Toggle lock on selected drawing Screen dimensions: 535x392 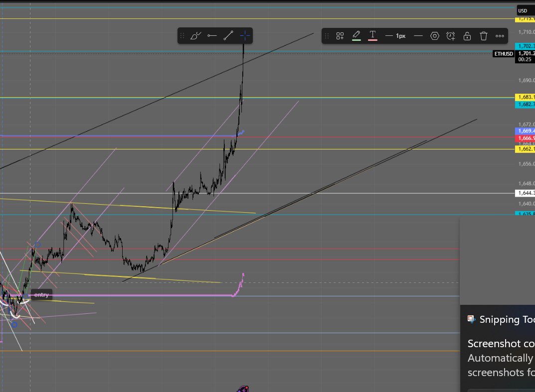coord(467,36)
